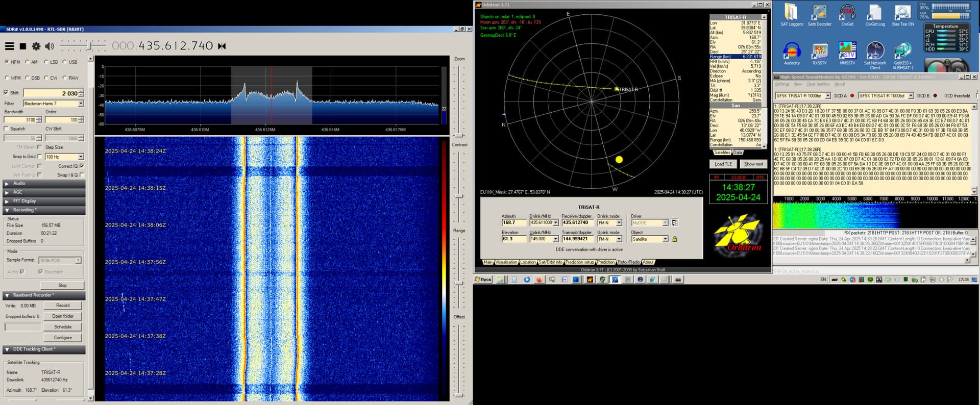Screen dimensions: 980x405
Task: Launch the GetKISS+ NUSHSAT-1 shortcut
Action: click(x=902, y=55)
